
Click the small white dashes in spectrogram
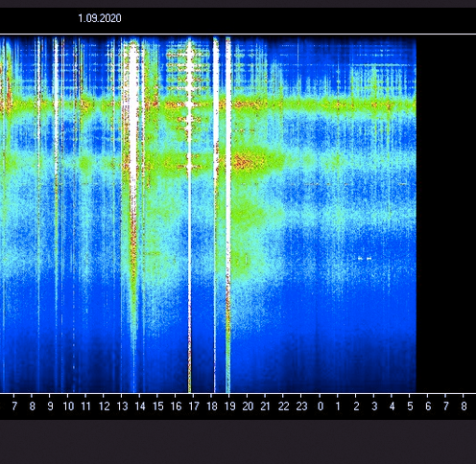coord(365,258)
